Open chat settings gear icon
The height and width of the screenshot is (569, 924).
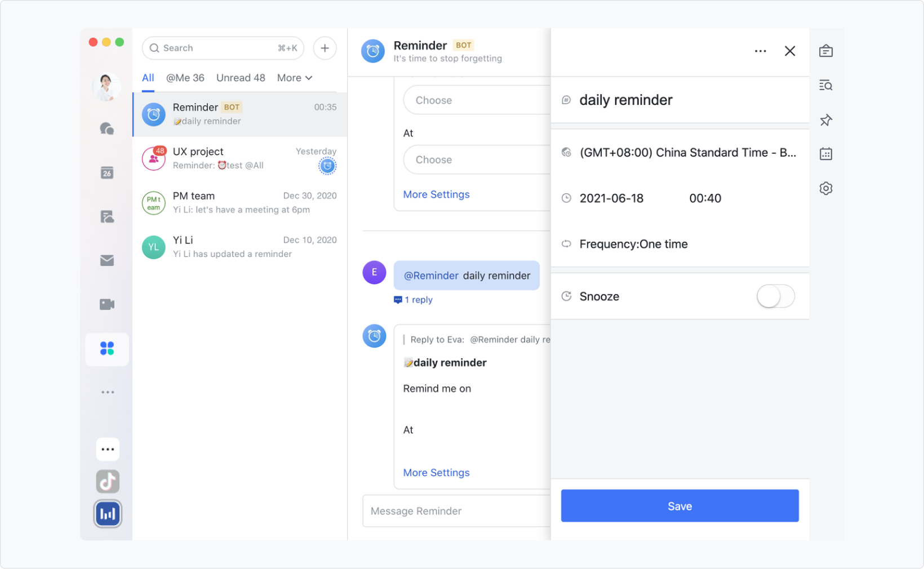[826, 188]
